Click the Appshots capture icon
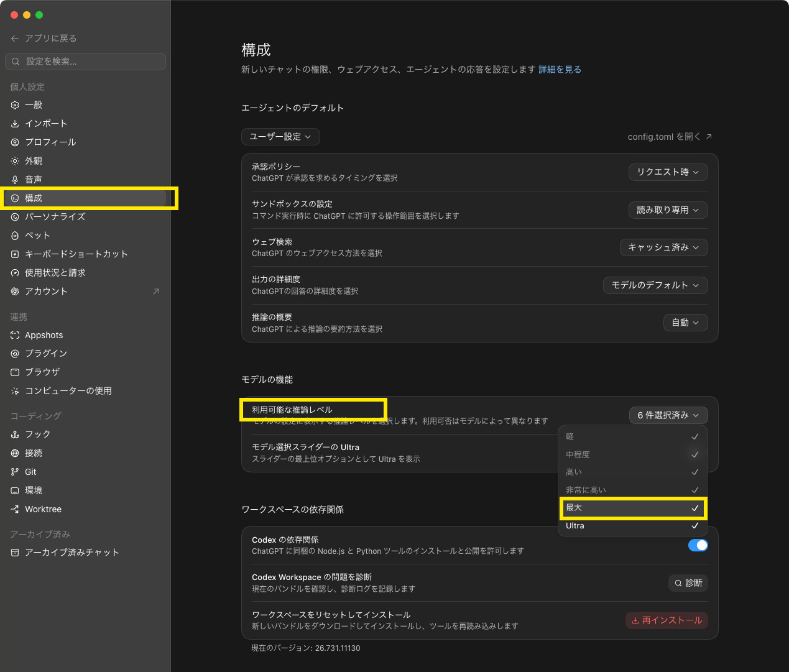789x672 pixels. [x=15, y=335]
